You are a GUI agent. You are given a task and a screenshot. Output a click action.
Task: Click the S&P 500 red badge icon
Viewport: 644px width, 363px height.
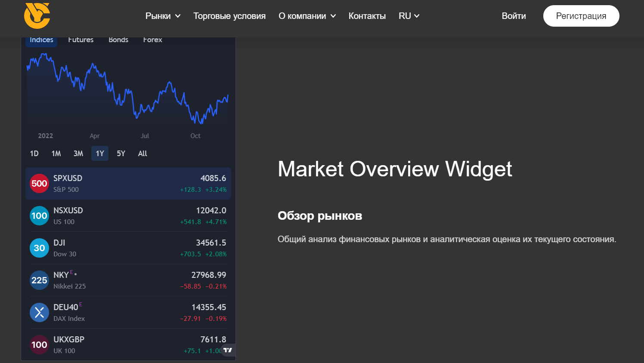(x=39, y=184)
